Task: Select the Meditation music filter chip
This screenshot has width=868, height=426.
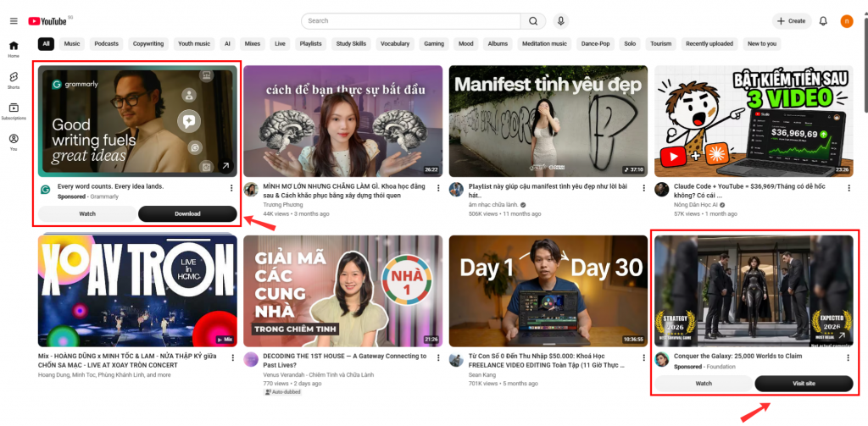Action: [545, 44]
